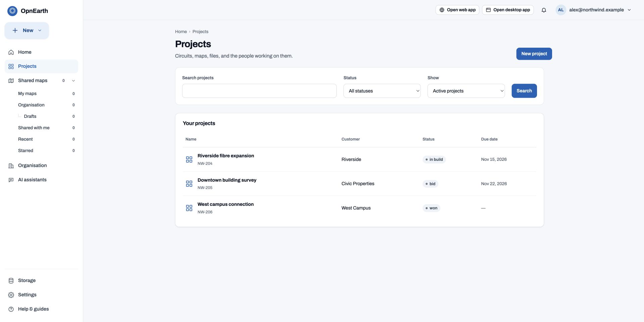Go to My maps in sidebar
Image resolution: width=644 pixels, height=322 pixels.
click(x=27, y=94)
